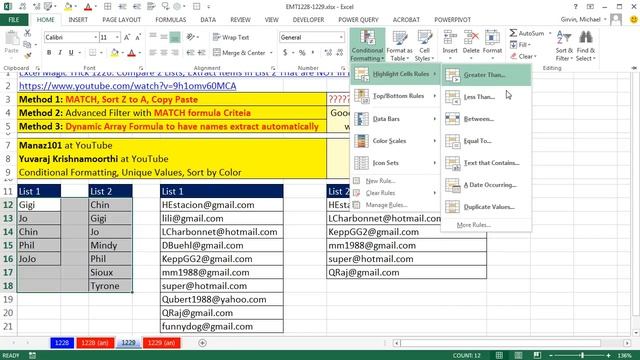640x360 pixels.
Task: Click the Cut scissors icon
Action: coord(27,33)
